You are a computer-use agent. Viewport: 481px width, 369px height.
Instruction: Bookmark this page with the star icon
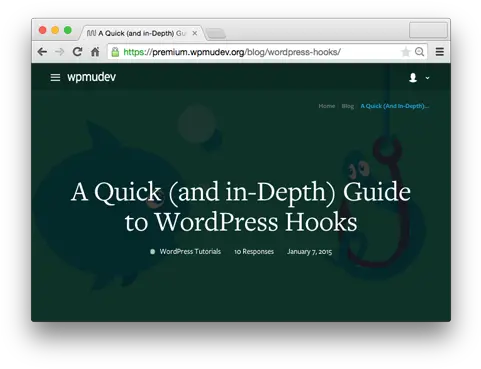[x=406, y=52]
